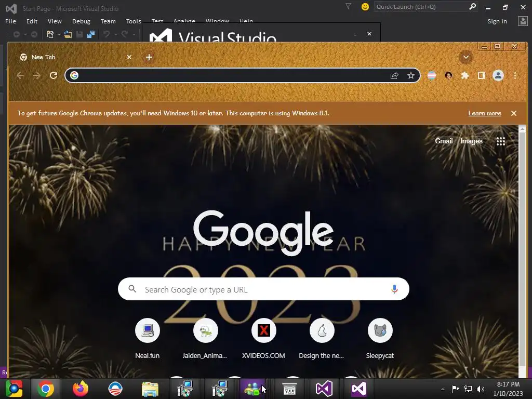Click Chrome icon in the taskbar

tap(46, 389)
